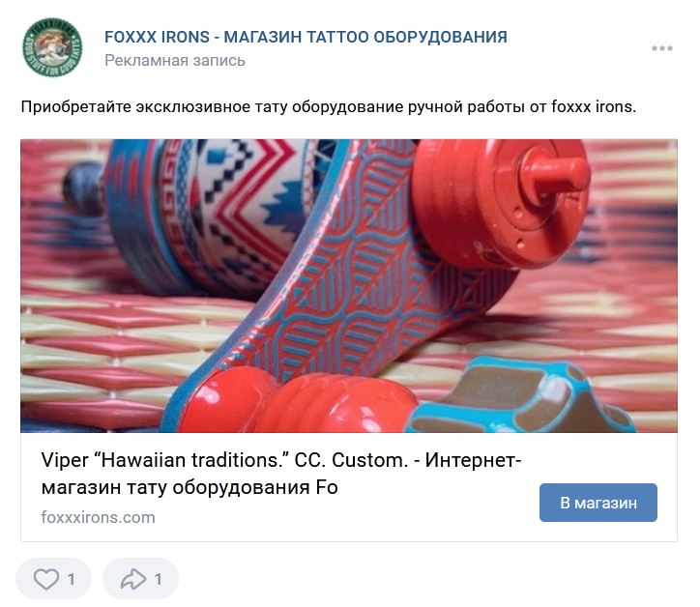Click the "В магазин" button
The width and height of the screenshot is (700, 607).
click(598, 503)
